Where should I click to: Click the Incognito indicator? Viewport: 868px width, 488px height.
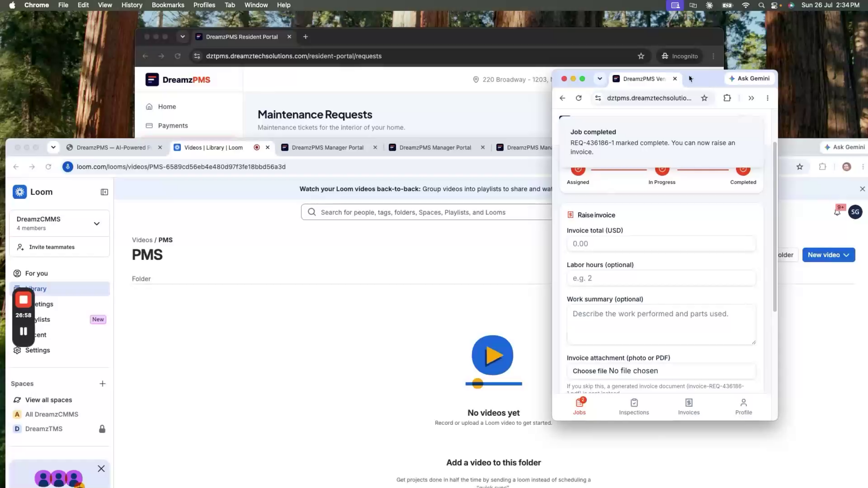pos(680,56)
